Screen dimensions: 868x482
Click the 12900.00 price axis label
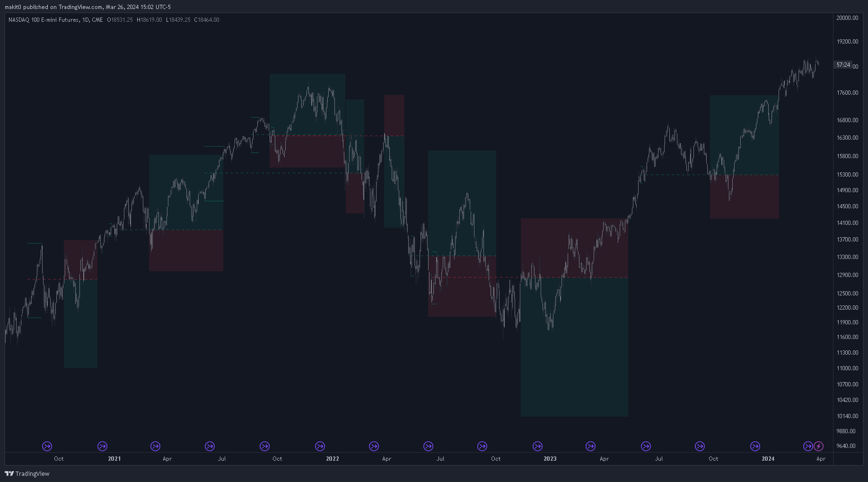tap(847, 275)
